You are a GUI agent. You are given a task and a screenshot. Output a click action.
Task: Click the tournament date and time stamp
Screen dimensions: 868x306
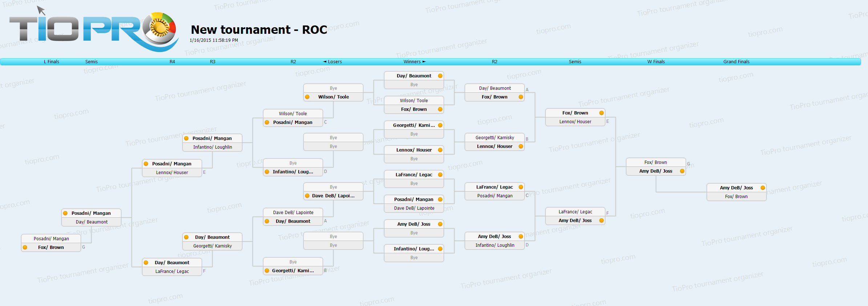214,40
